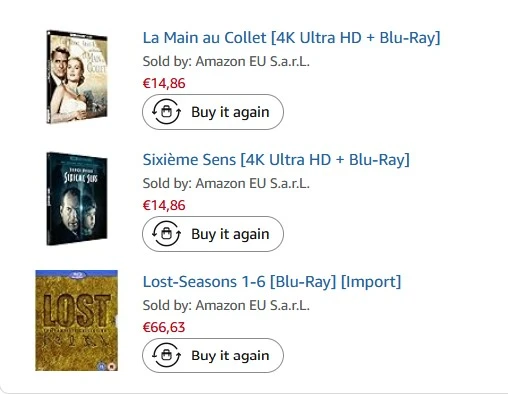Open the La Main au Collet cover image
Screen dimensions: 508x394
coord(77,77)
